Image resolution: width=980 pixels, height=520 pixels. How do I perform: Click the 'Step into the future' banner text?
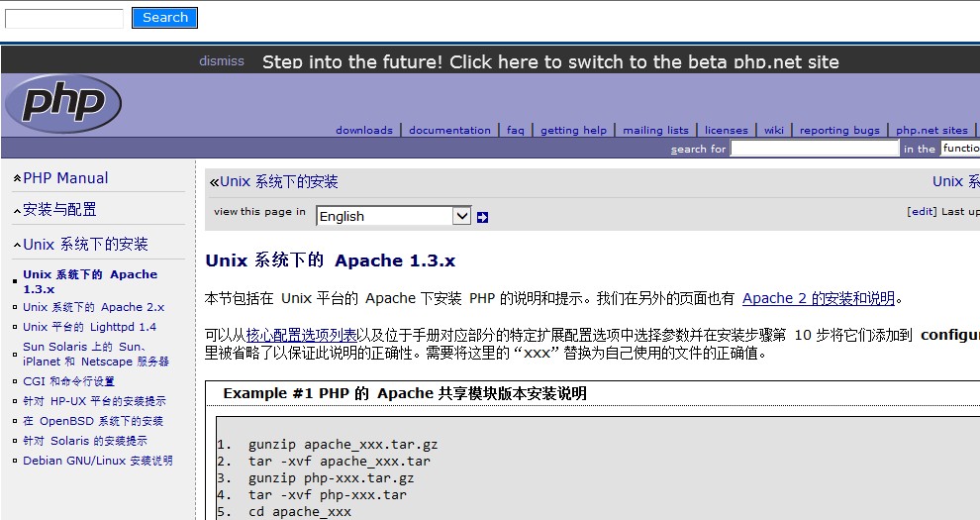(x=550, y=61)
